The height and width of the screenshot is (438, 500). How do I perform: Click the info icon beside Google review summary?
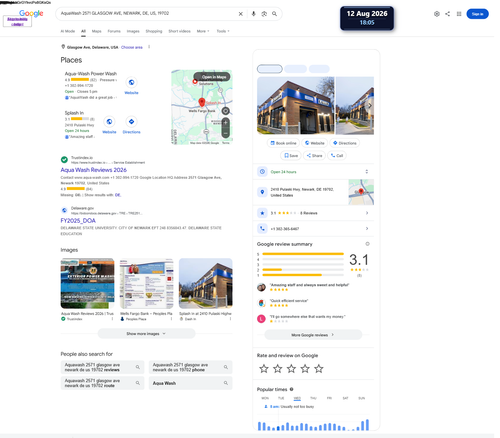pyautogui.click(x=367, y=244)
